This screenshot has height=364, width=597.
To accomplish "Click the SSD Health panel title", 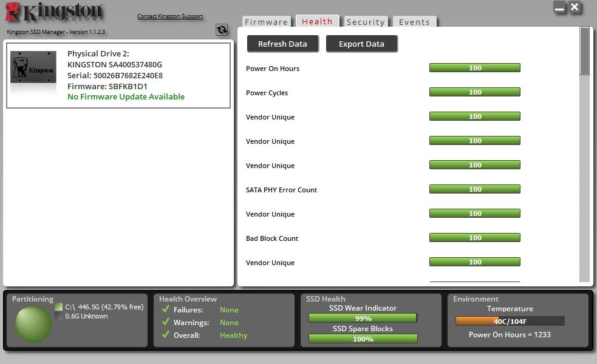I will (x=326, y=299).
